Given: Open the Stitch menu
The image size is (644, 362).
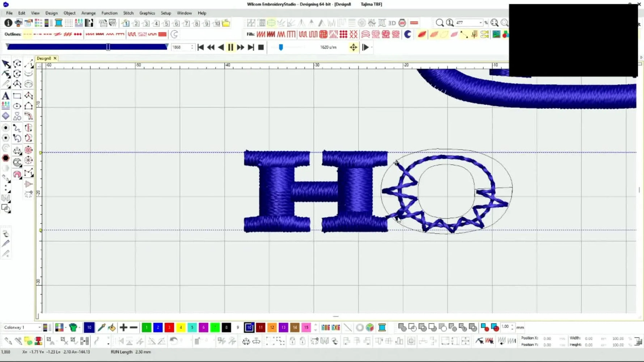Looking at the screenshot, I should click(x=128, y=13).
